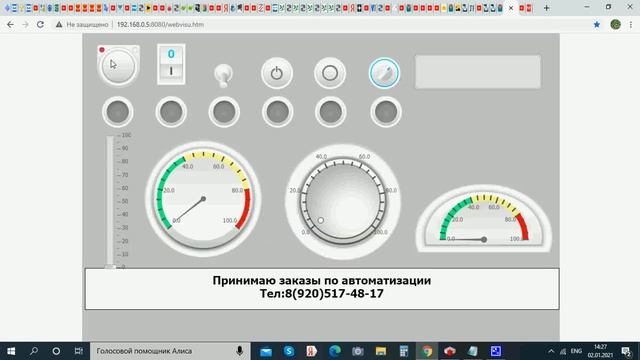Open Task View on taskbar
The image size is (640, 360).
tap(78, 351)
